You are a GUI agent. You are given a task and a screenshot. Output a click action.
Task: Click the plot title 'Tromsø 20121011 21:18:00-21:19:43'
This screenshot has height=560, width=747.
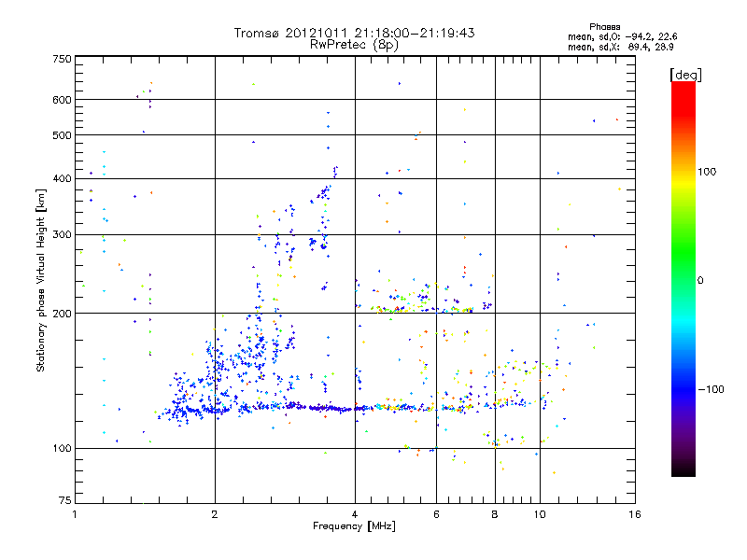pos(354,33)
